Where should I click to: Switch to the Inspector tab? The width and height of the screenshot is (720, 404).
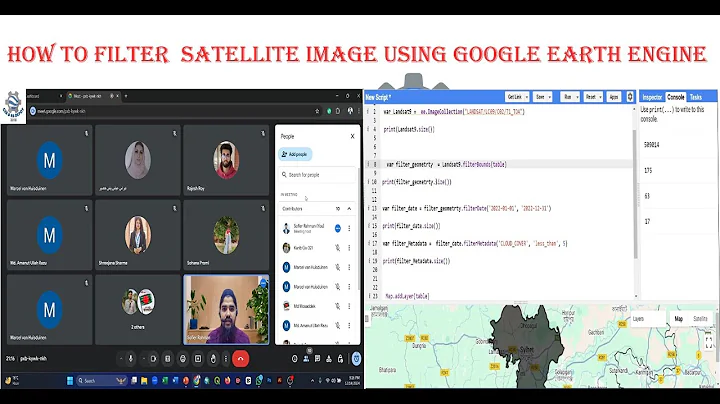(x=652, y=97)
